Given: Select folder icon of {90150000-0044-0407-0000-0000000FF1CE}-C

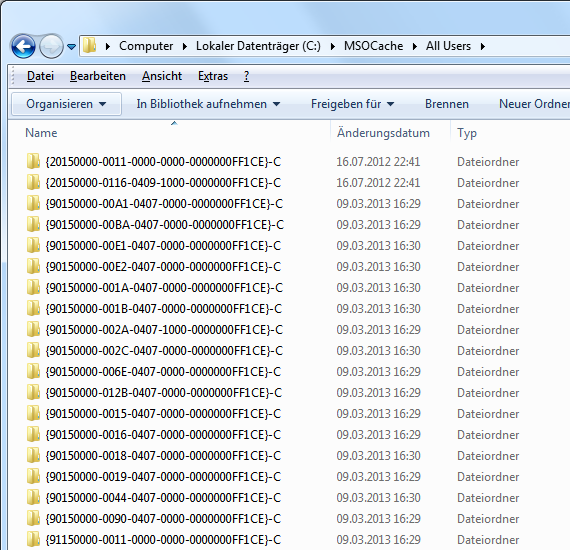Looking at the screenshot, I should [33, 497].
